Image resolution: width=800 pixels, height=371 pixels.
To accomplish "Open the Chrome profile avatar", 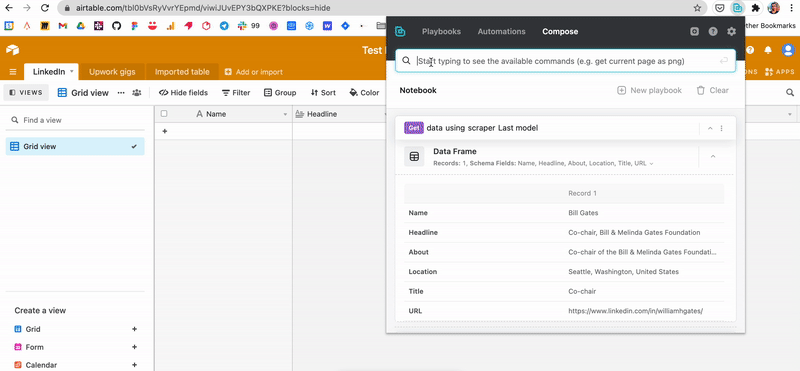I will coord(774,8).
